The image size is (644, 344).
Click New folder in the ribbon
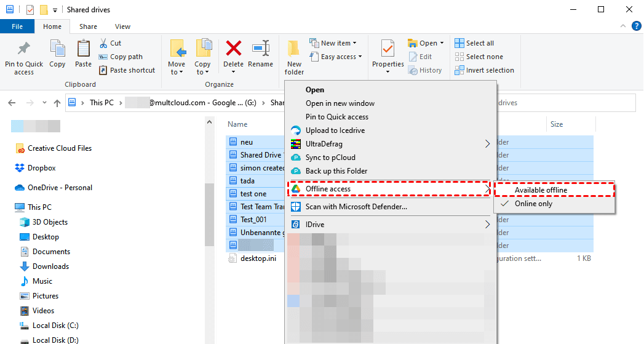pos(294,58)
